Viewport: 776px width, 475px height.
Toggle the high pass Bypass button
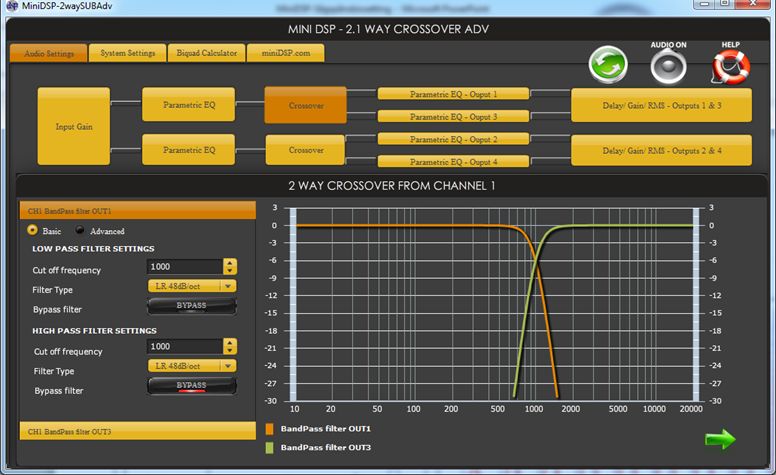192,386
